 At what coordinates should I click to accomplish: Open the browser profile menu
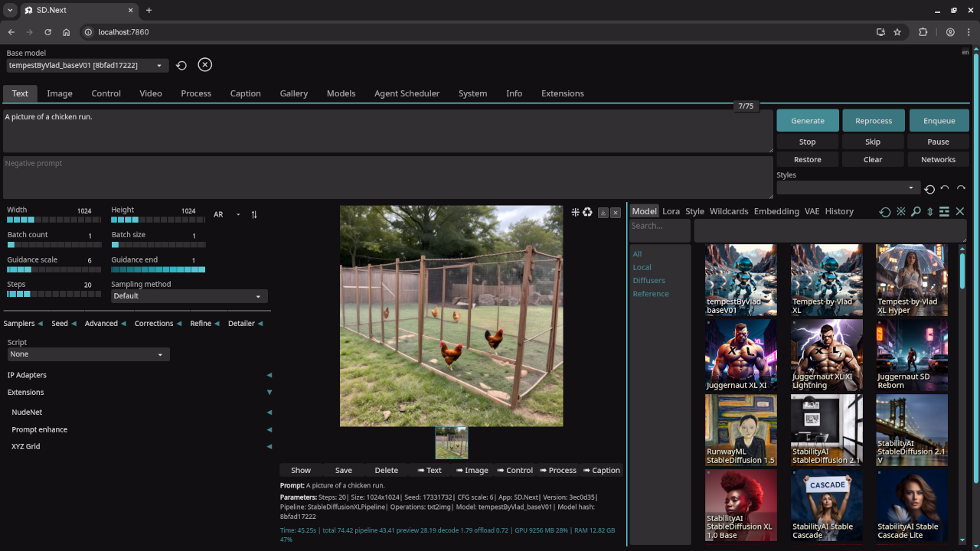tap(950, 32)
